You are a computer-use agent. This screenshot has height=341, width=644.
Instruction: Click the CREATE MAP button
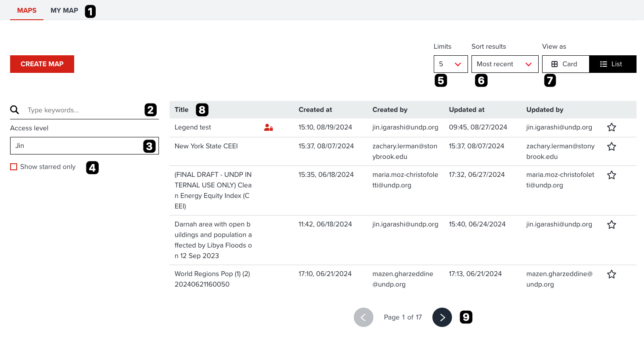click(x=42, y=64)
